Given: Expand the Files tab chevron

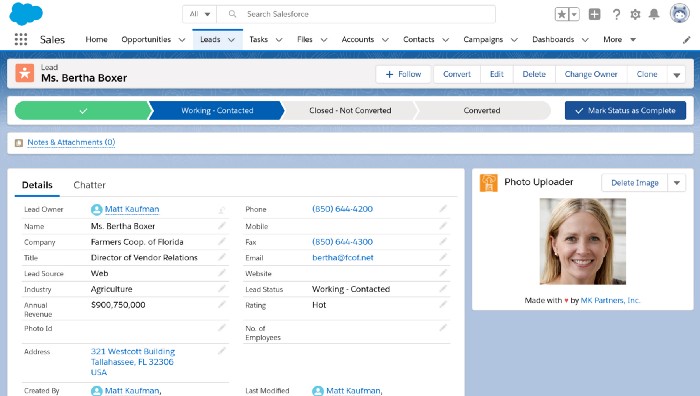Looking at the screenshot, I should point(324,40).
